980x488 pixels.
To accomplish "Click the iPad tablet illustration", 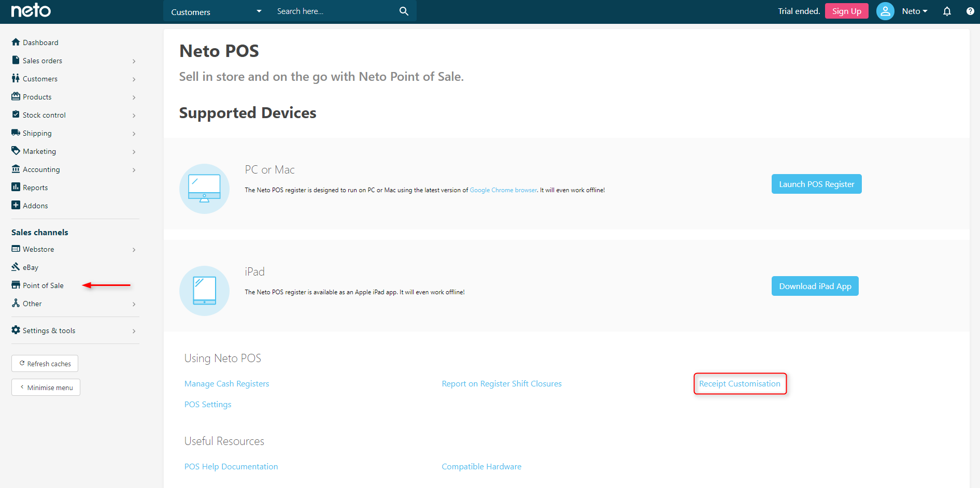I will coord(204,291).
